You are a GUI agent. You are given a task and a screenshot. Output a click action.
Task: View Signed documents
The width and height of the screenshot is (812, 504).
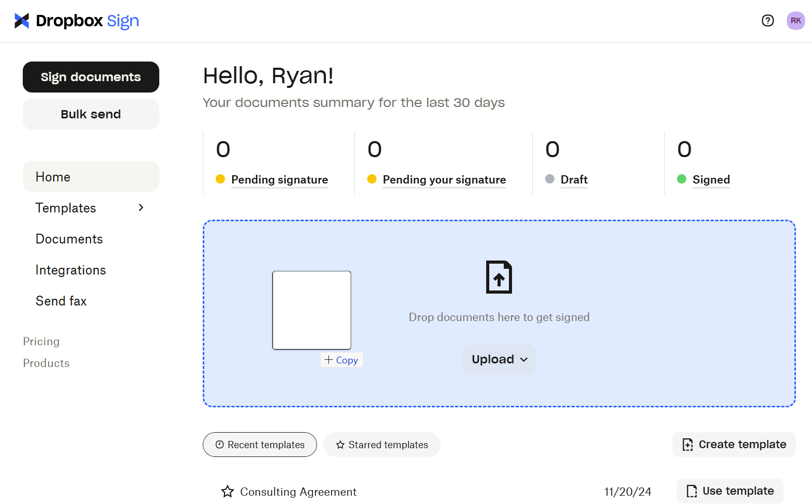click(x=711, y=179)
